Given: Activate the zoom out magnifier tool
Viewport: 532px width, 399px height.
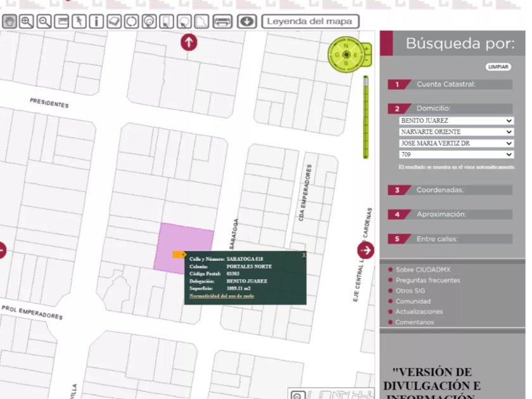Looking at the screenshot, I should coord(44,22).
